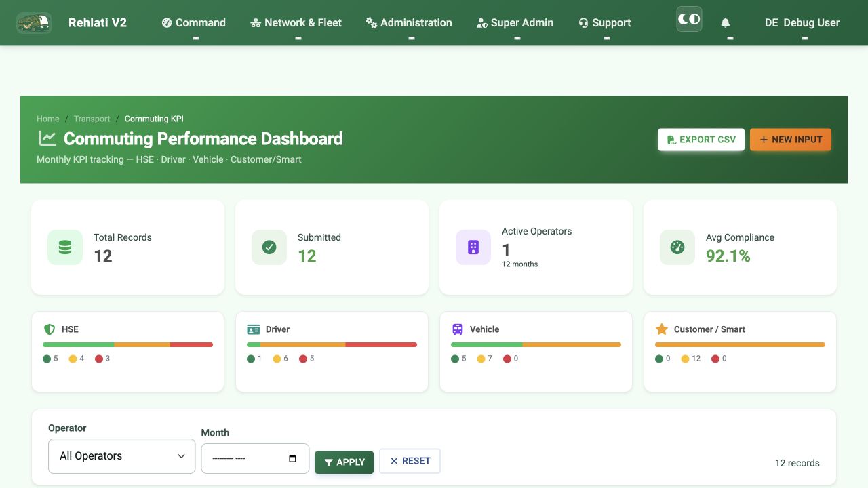Click the Customer / Smart star icon
The image size is (868, 488).
(662, 329)
